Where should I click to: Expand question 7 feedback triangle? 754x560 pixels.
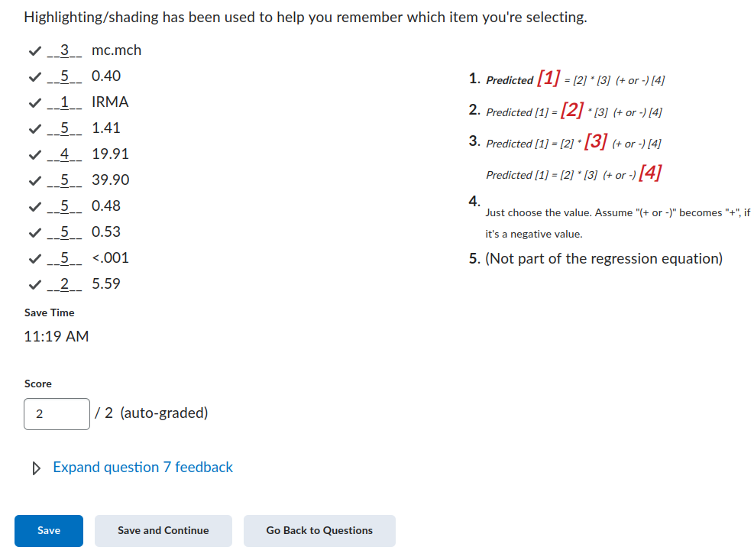pos(36,468)
